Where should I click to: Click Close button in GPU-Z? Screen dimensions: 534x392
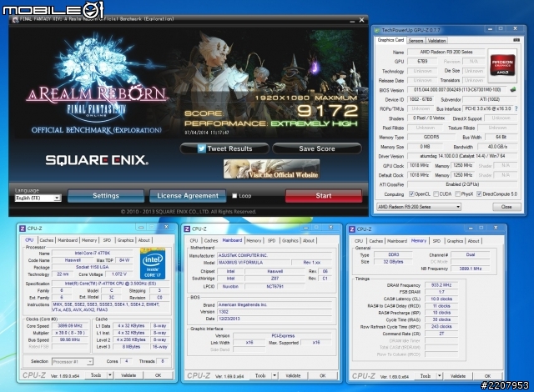click(506, 207)
